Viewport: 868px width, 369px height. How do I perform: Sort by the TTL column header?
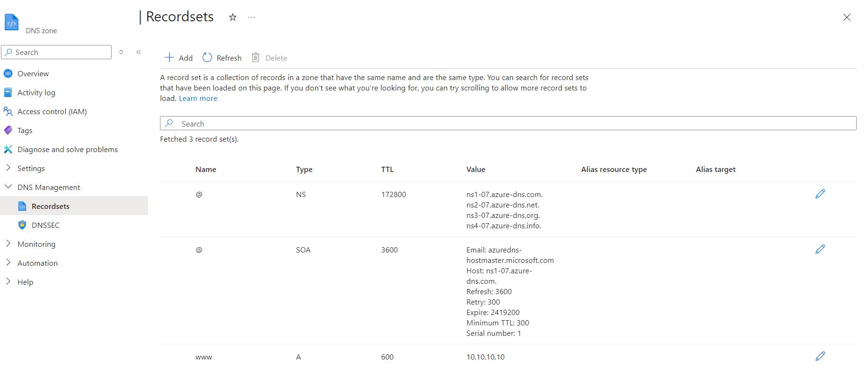pos(387,170)
